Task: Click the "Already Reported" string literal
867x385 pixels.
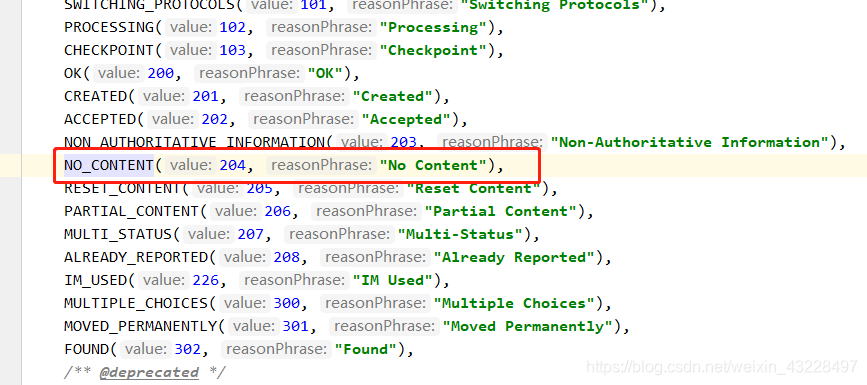Action: tap(514, 258)
